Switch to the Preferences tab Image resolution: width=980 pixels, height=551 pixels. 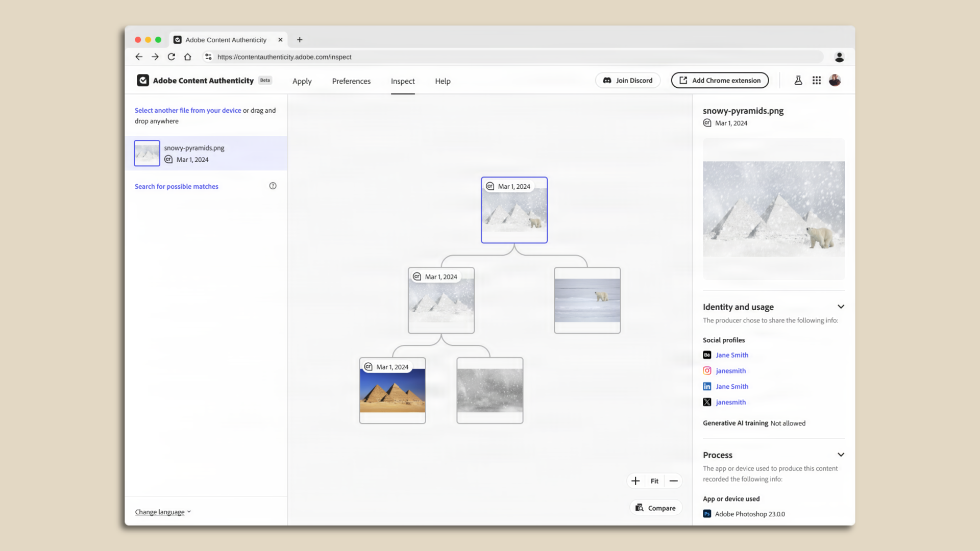click(x=351, y=81)
